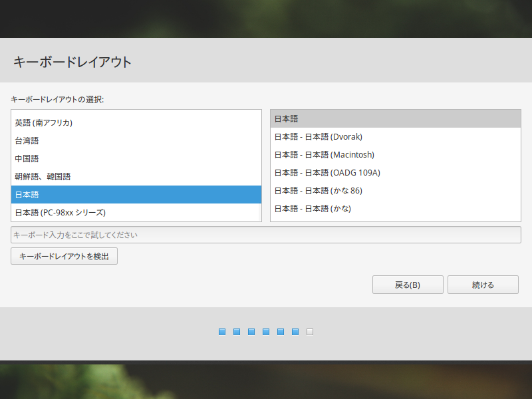Choose 日本語 (Dvorak) variant

click(x=395, y=137)
